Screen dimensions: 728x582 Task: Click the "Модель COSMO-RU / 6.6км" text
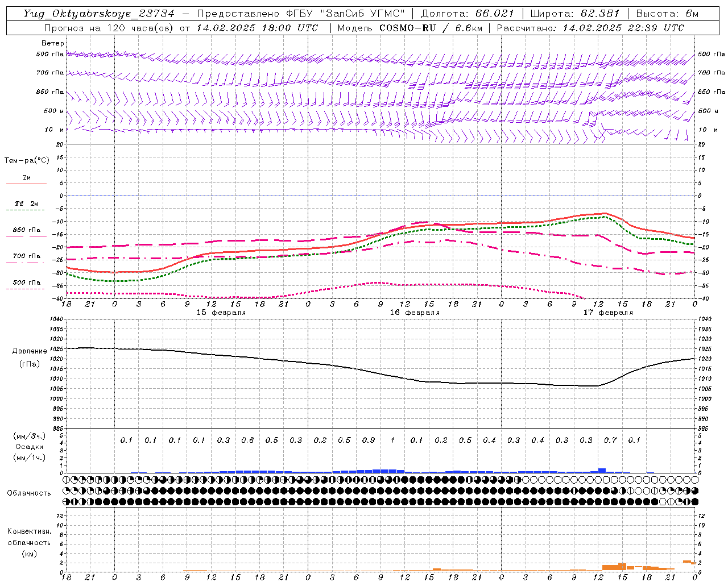[x=409, y=28]
